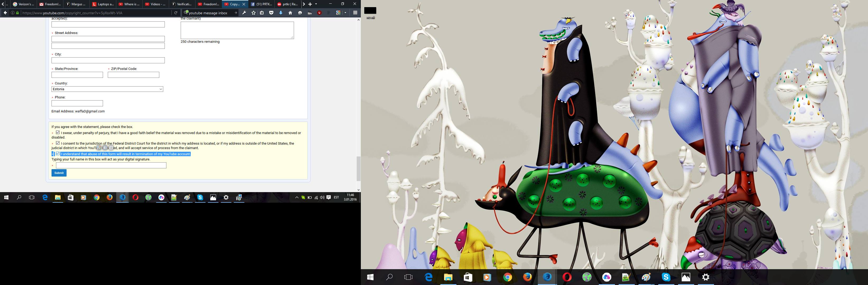This screenshot has height=285, width=868.
Task: Switch to the Margus tab
Action: click(x=76, y=4)
